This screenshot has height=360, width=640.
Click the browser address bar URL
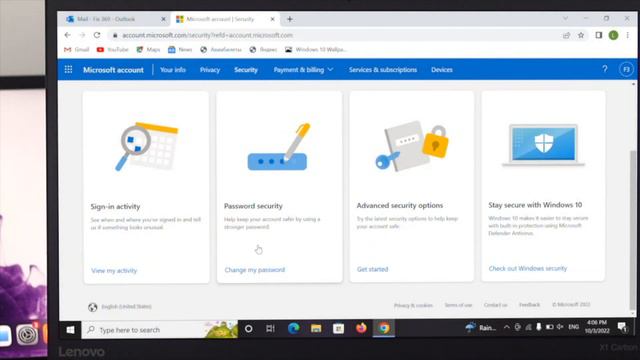tap(207, 36)
